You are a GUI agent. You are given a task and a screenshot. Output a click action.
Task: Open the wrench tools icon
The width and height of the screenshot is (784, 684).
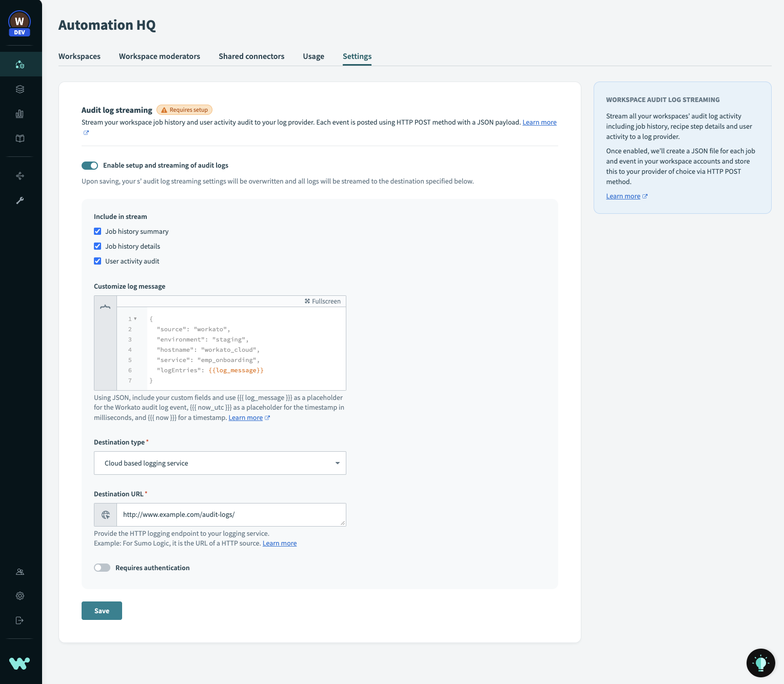(20, 200)
